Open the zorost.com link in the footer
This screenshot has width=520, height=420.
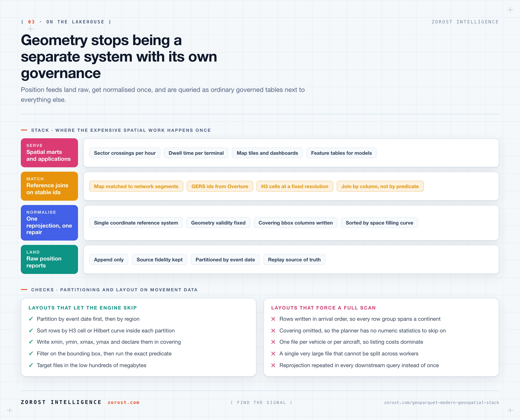click(x=123, y=402)
